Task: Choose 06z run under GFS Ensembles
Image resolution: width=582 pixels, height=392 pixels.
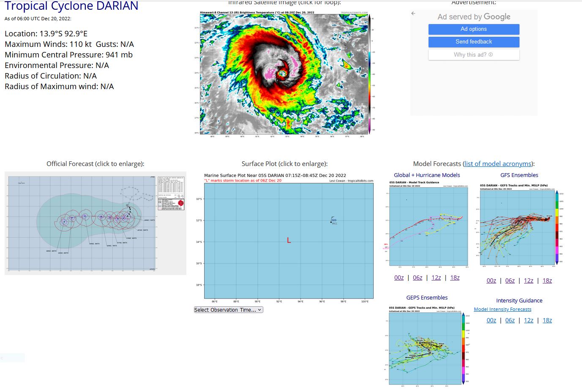Action: tap(510, 280)
